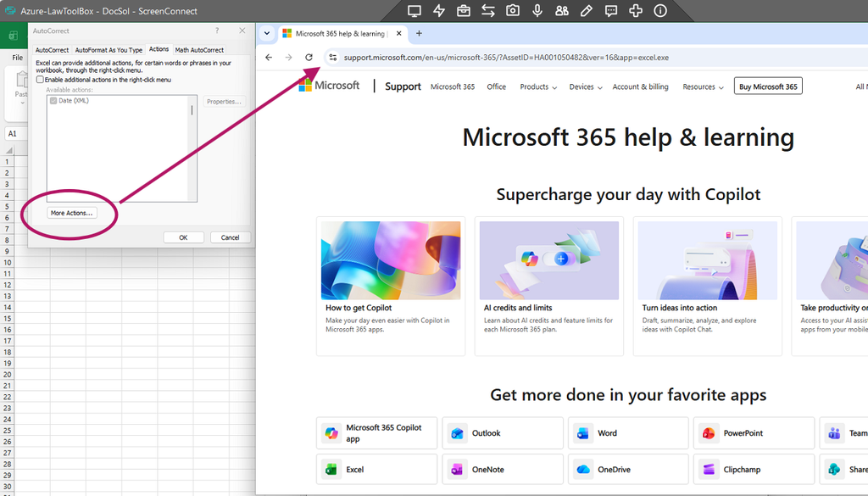Expand the Resources dropdown menu
The width and height of the screenshot is (868, 496).
(703, 87)
